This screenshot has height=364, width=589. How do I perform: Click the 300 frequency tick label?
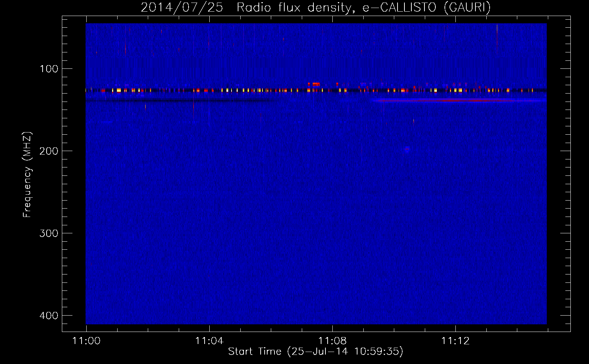[x=49, y=233]
